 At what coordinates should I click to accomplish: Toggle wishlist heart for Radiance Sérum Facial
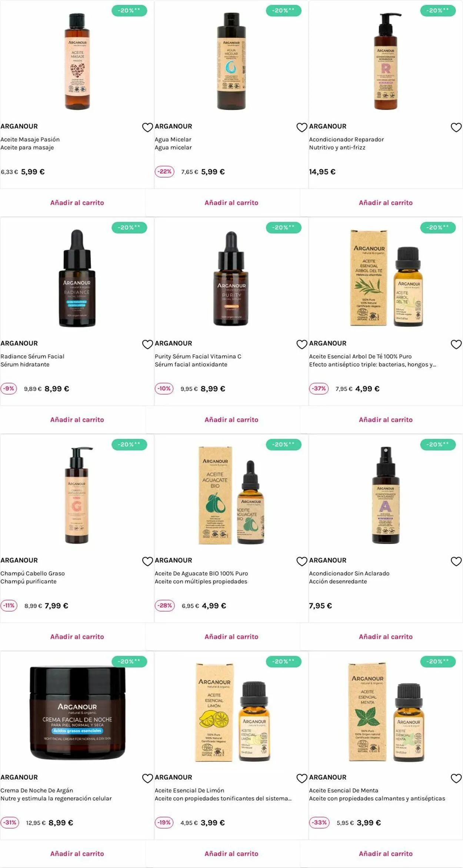147,344
